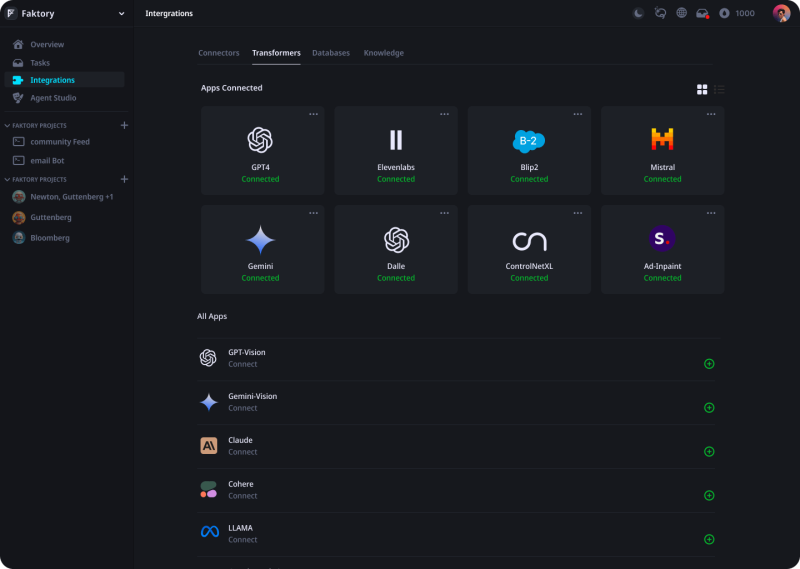The image size is (800, 569).
Task: Open the inbox notifications icon
Action: click(x=703, y=13)
